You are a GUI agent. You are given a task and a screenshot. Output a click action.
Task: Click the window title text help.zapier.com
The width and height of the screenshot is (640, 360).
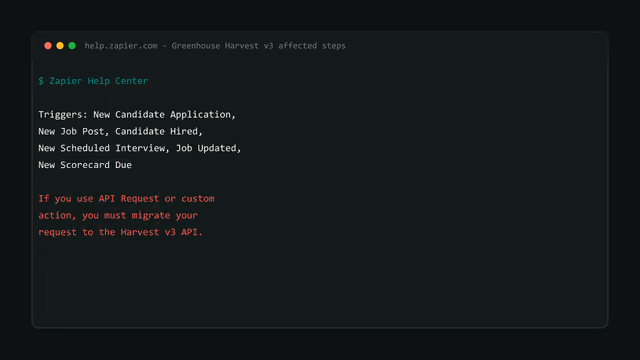pos(121,46)
